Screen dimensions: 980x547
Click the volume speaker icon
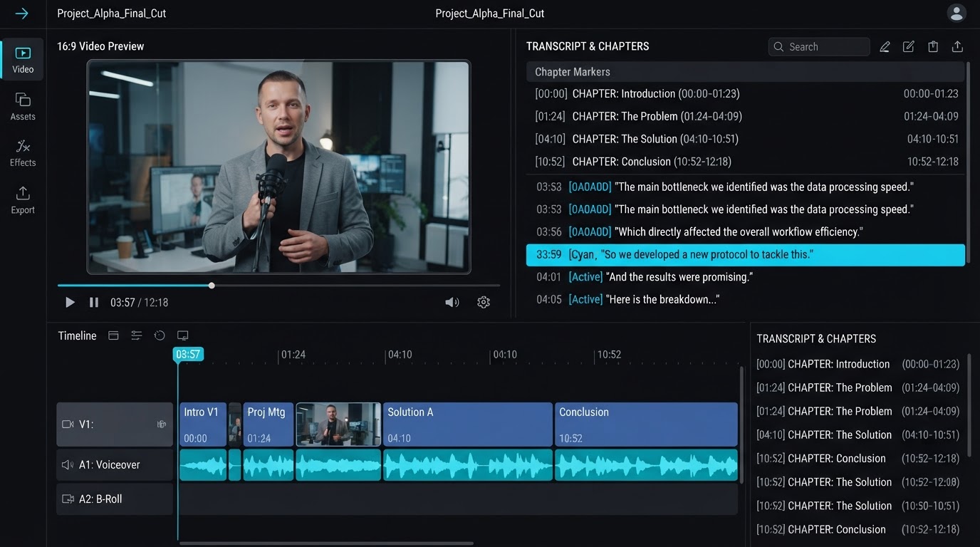tap(452, 303)
